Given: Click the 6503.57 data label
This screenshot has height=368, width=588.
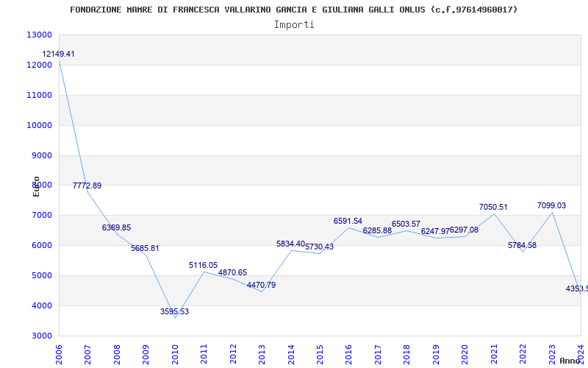Looking at the screenshot, I should coord(406,224).
